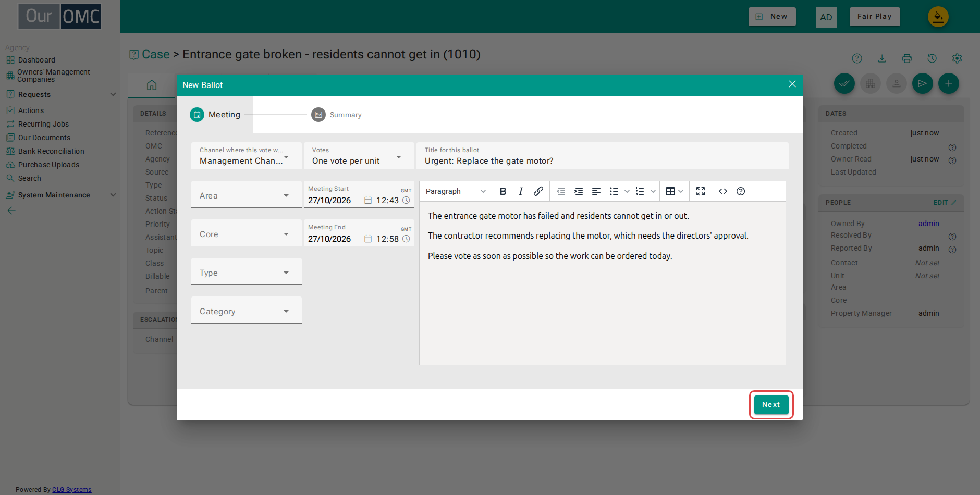Open the CLG Systems link

click(72, 490)
